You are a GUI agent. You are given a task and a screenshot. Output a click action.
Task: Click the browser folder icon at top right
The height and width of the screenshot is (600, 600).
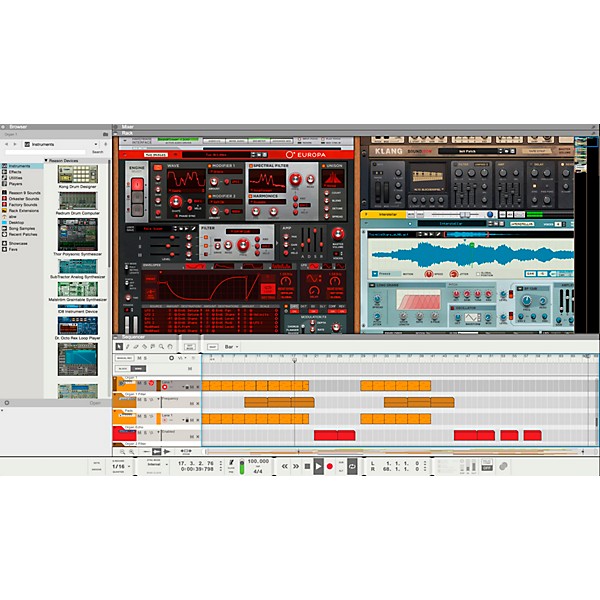[105, 134]
